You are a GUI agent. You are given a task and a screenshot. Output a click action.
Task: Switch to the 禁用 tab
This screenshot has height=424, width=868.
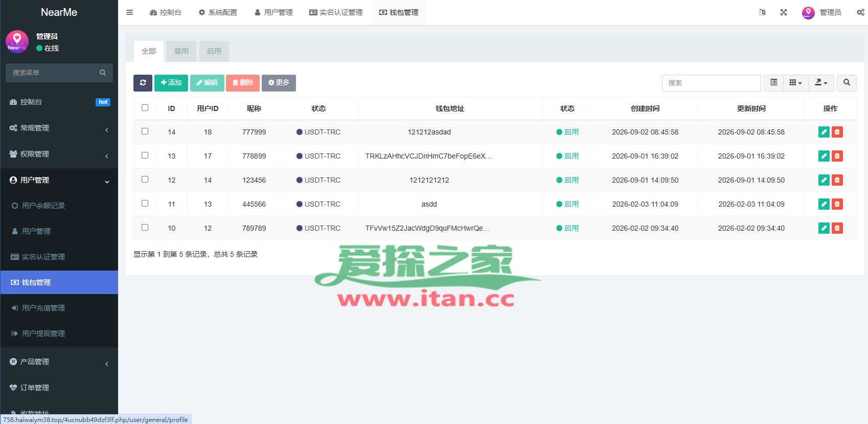181,51
